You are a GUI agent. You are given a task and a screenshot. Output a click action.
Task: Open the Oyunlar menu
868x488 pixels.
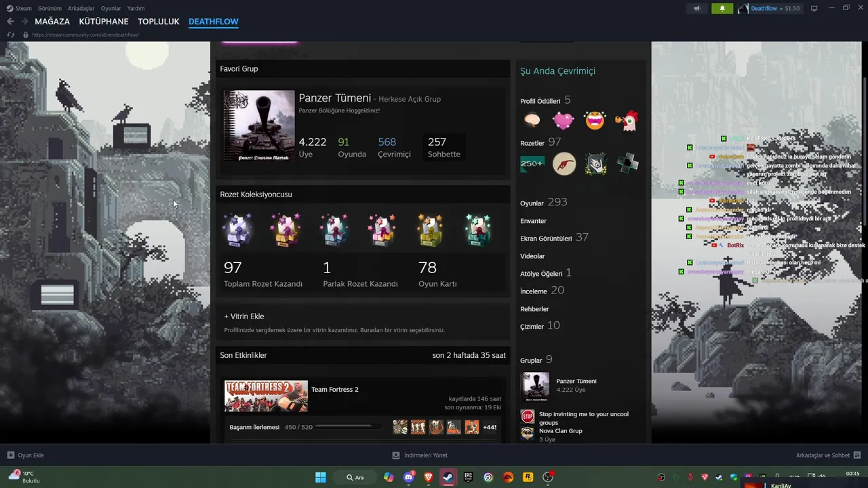(x=111, y=8)
